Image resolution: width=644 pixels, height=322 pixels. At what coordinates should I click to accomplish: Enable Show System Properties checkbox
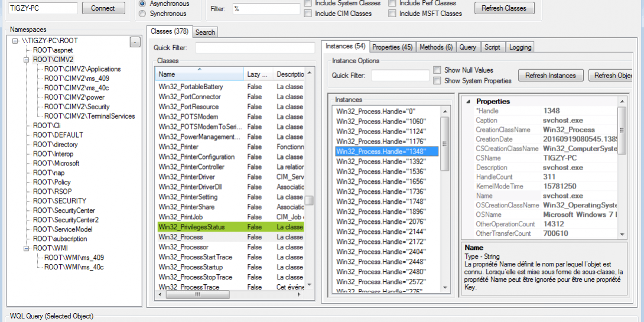437,81
